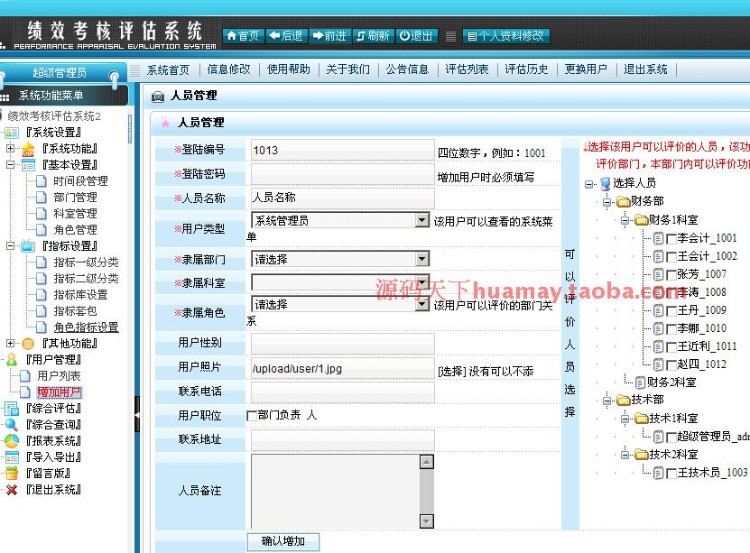Click the 综合评估 icon in sidebar
The width and height of the screenshot is (750, 553).
(x=11, y=409)
